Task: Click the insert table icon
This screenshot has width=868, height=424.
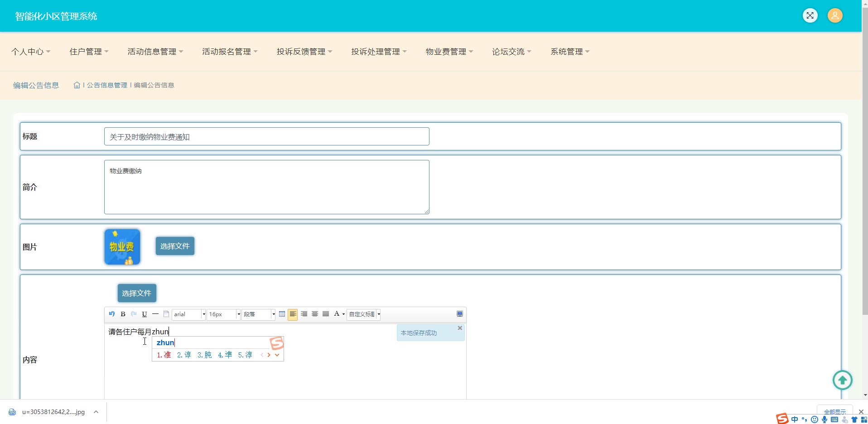Action: point(282,314)
